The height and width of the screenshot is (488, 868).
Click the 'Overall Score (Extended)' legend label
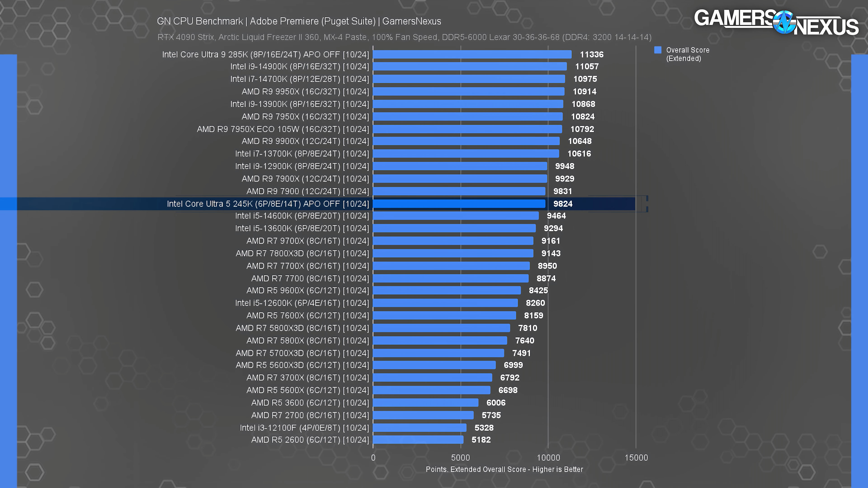click(x=688, y=54)
